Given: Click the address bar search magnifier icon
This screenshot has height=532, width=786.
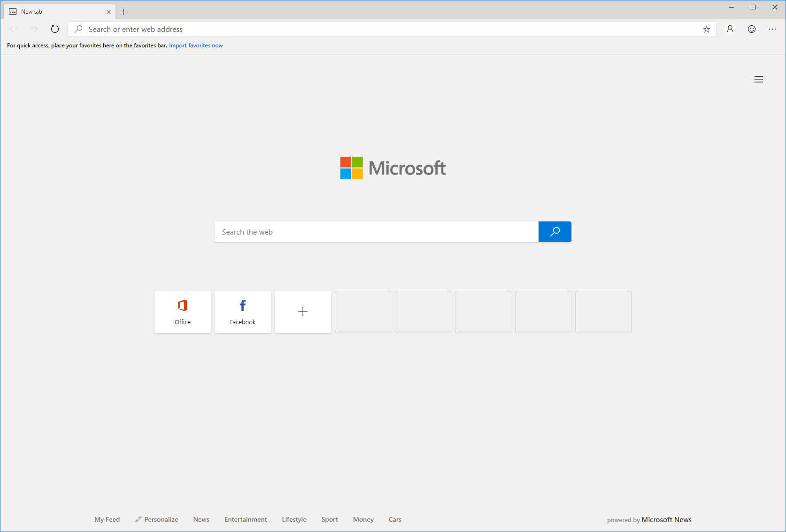Looking at the screenshot, I should (x=79, y=29).
